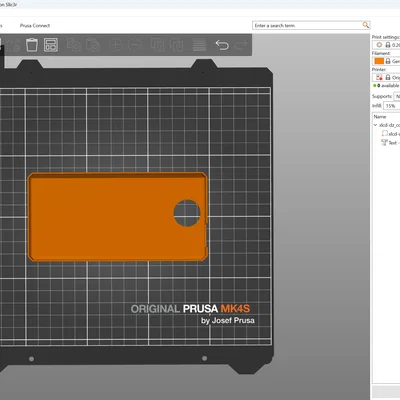Open the orange filament color swatch
Image resolution: width=400 pixels, height=400 pixels.
click(379, 61)
